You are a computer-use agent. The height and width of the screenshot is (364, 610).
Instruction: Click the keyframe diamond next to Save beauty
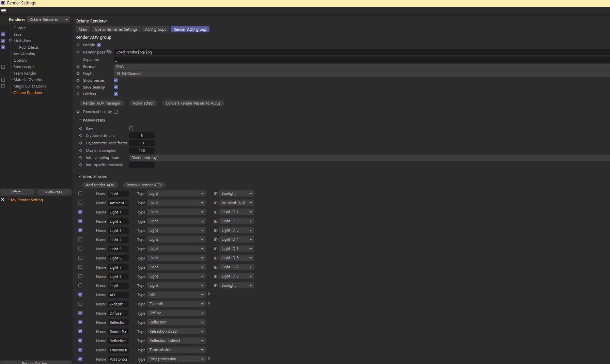[x=78, y=87]
